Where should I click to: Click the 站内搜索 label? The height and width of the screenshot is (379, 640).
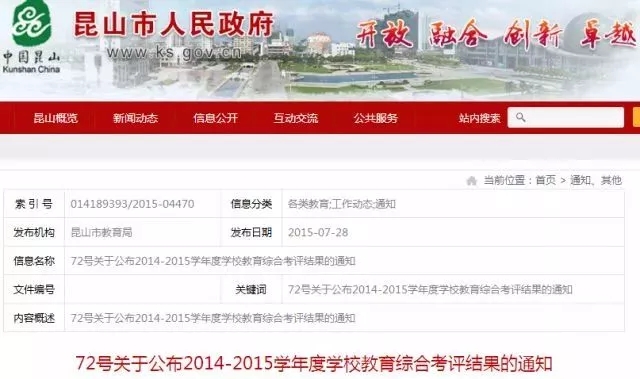tap(479, 118)
